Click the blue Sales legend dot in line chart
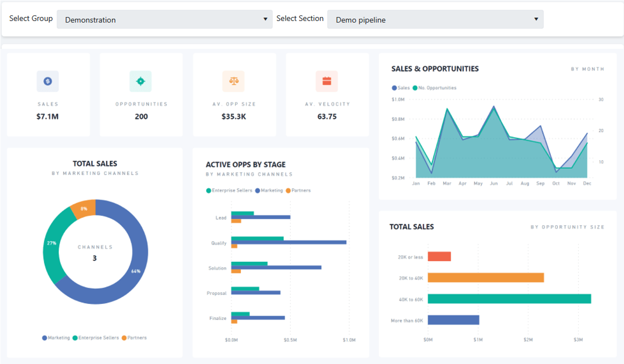Viewport: 624px width, 364px height. (x=394, y=88)
